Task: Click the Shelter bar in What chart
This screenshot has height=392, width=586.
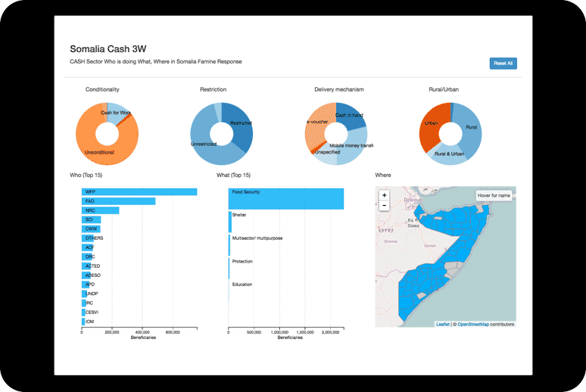Action: 230,222
